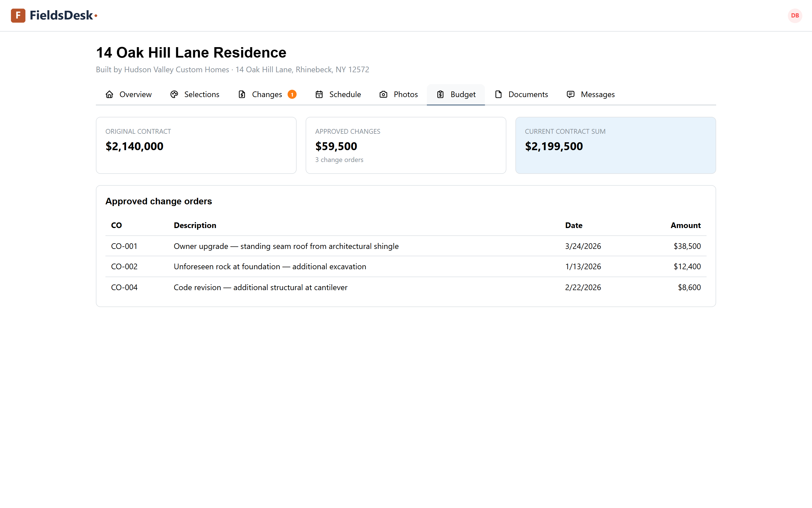Click the Amount column header
This screenshot has height=508, width=812.
coord(685,225)
